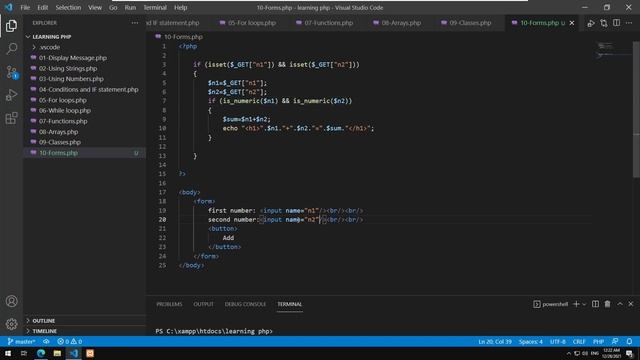Viewport: 640px width, 360px height.
Task: Open 01-Display Message.php in the explorer
Action: coord(84,58)
